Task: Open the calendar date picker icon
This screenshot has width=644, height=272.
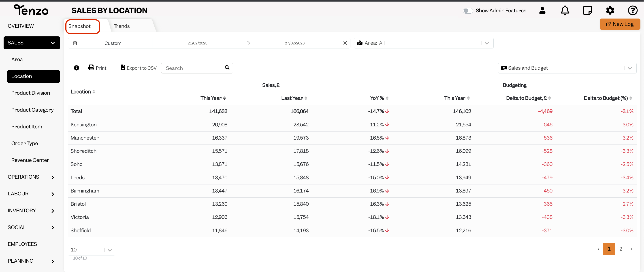Action: click(x=75, y=43)
